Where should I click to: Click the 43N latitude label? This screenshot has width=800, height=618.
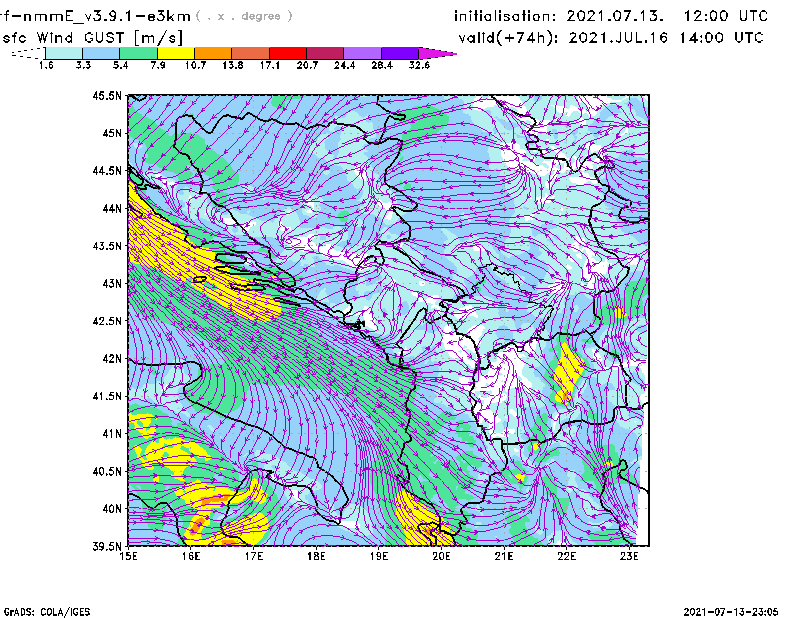click(x=112, y=283)
